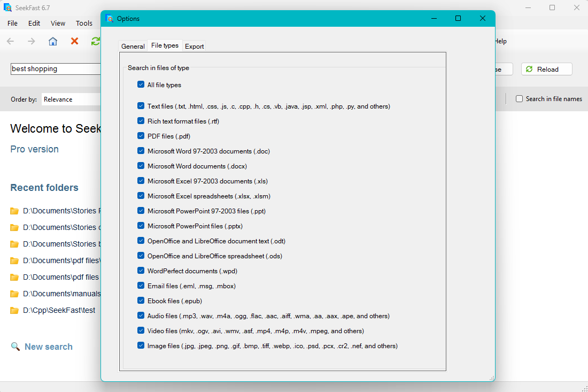Click the red Stop search icon
588x392 pixels.
74,41
